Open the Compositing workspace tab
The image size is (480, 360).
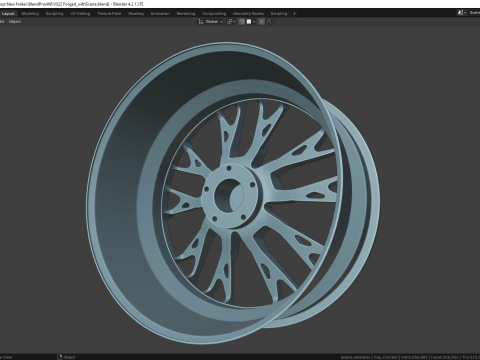point(214,14)
